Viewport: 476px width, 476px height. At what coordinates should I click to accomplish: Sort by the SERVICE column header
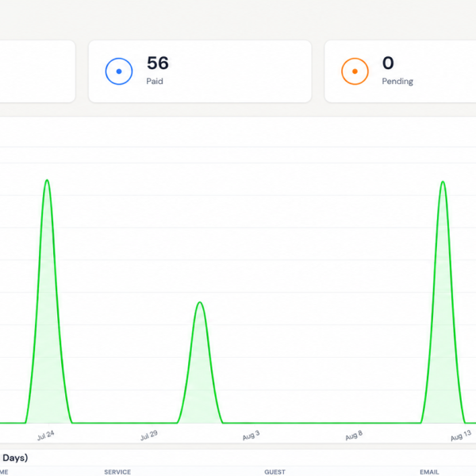pos(117,472)
